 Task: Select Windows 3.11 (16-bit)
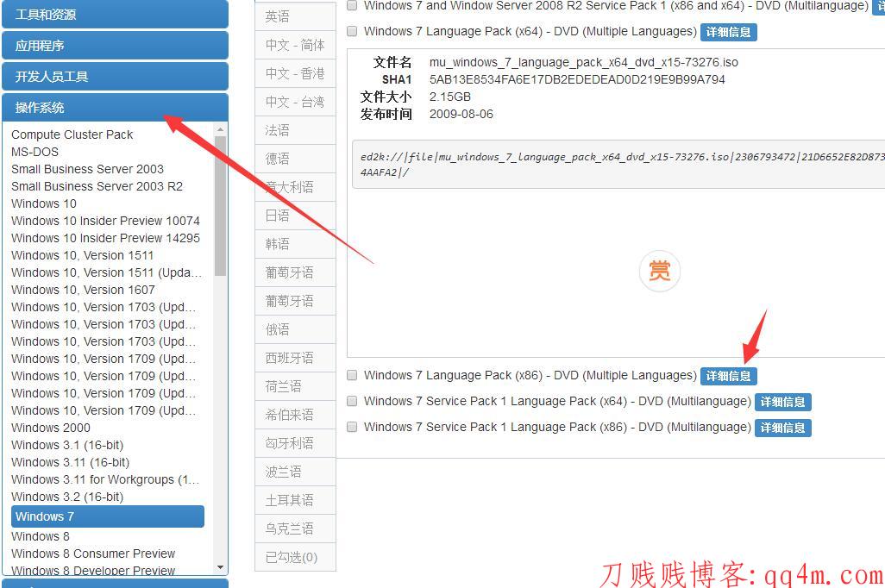[70, 462]
